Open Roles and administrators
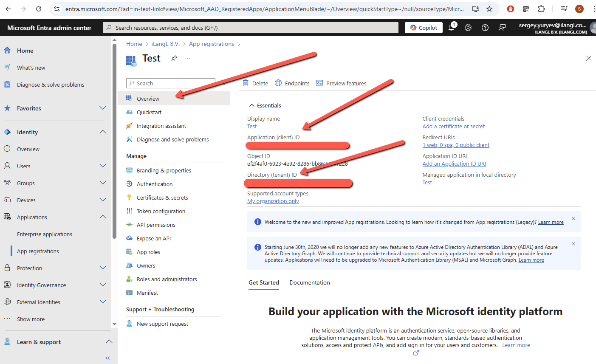596x364 pixels. pyautogui.click(x=167, y=279)
